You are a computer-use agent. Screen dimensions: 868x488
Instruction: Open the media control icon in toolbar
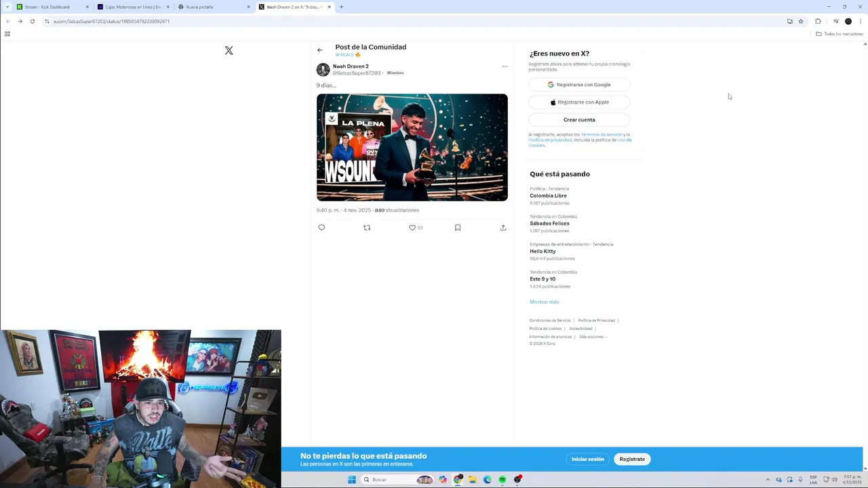tap(836, 21)
